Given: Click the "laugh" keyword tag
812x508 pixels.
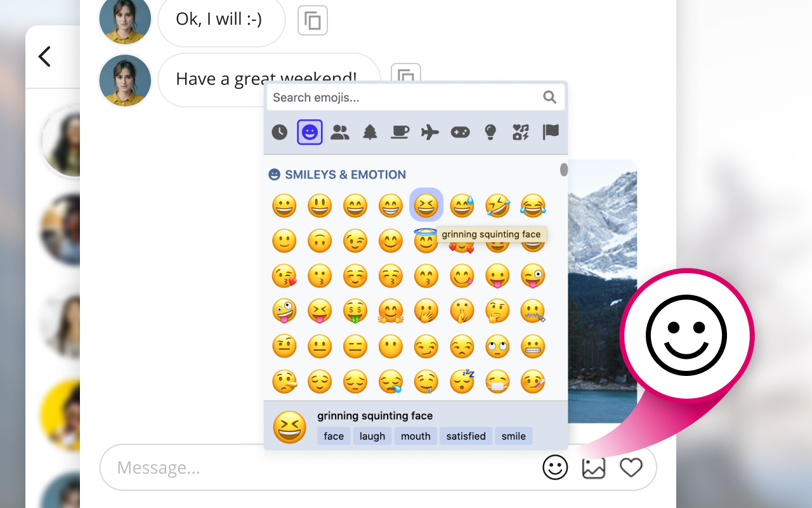Looking at the screenshot, I should click(372, 436).
